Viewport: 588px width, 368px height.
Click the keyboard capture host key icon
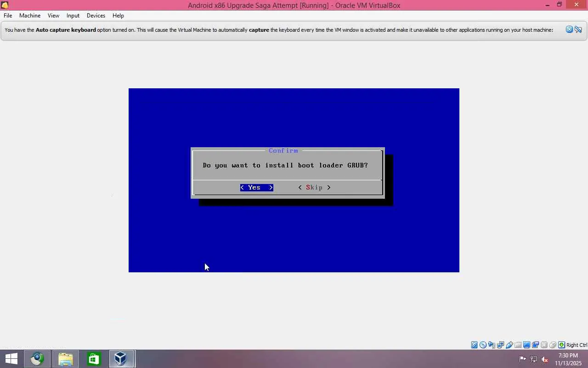[x=561, y=345]
